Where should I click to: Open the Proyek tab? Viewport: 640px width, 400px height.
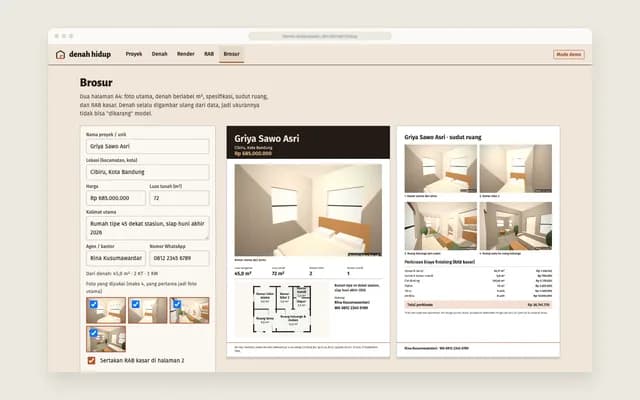(x=134, y=54)
